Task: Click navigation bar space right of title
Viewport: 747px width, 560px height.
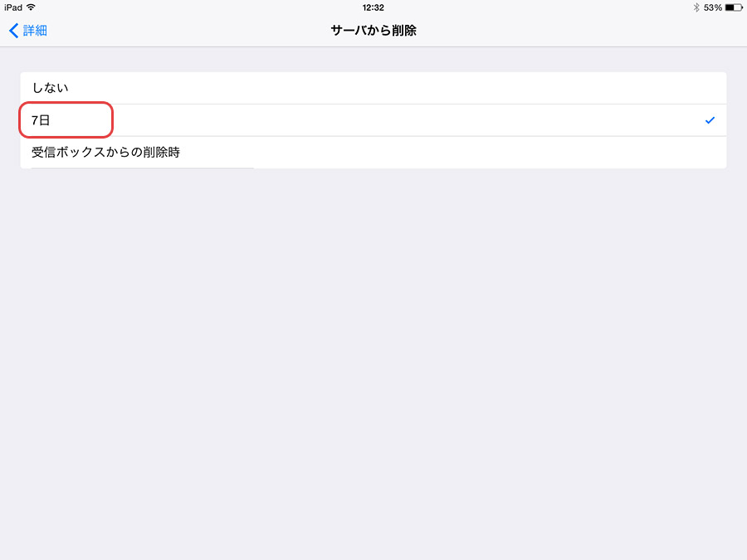Action: (x=572, y=31)
